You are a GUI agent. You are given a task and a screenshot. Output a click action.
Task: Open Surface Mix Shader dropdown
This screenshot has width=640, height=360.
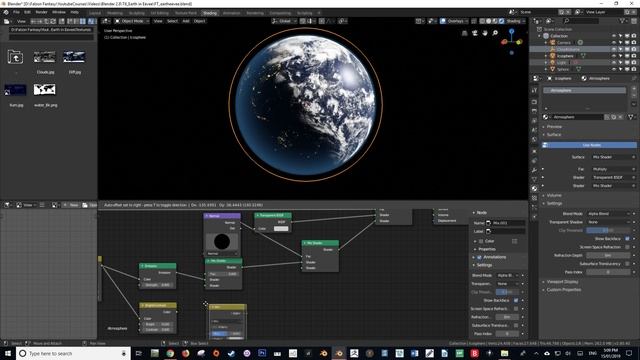[x=613, y=157]
